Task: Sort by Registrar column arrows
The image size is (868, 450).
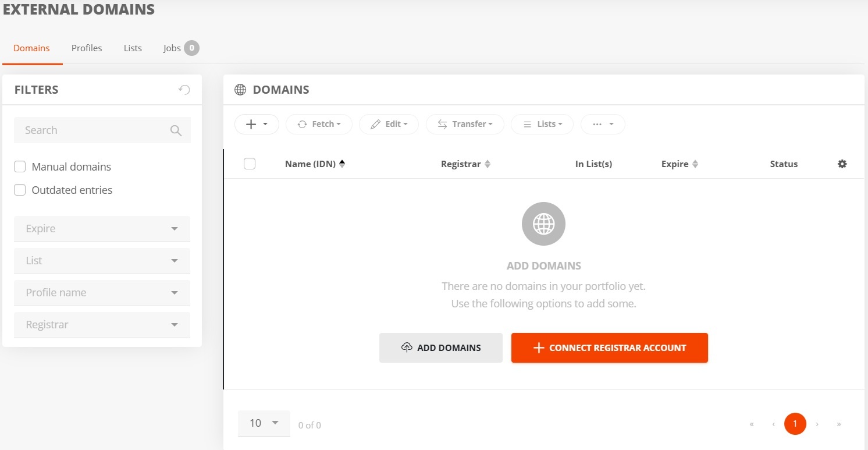Action: [488, 164]
